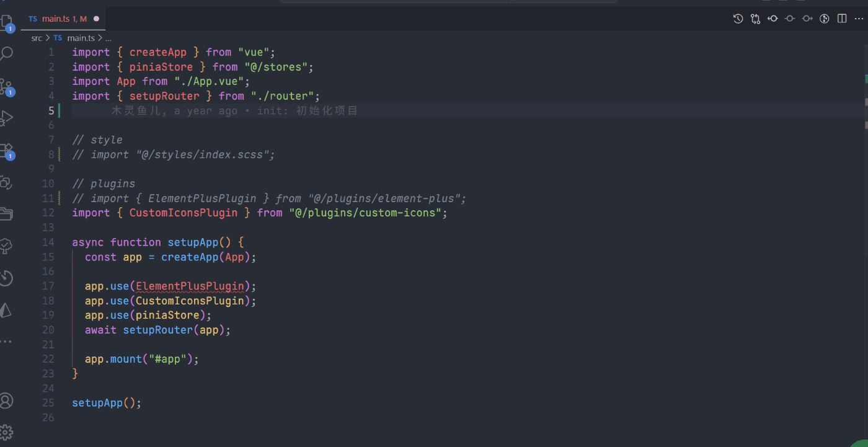Close main.ts tab via unsaved dot
This screenshot has width=868, height=447.
point(96,19)
